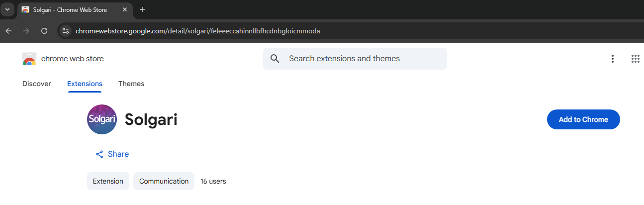
Task: Go to the Themes tab
Action: (131, 84)
